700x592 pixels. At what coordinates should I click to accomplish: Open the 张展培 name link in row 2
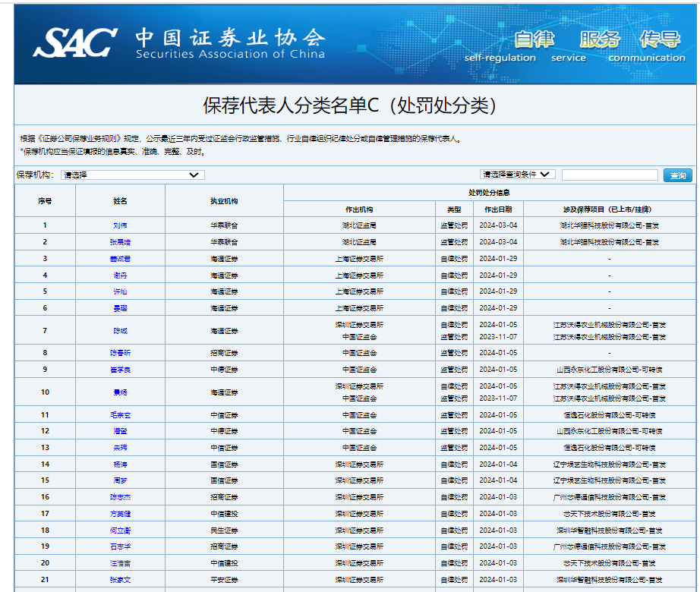point(120,242)
